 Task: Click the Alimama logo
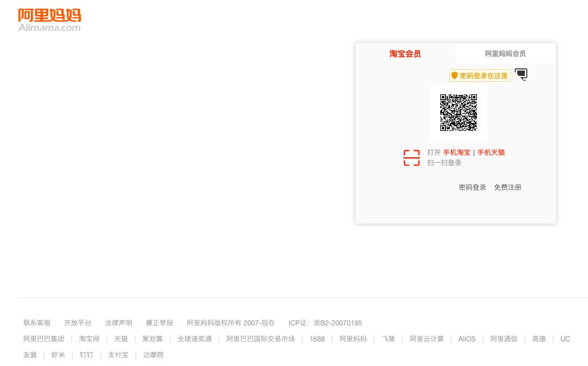coord(49,19)
